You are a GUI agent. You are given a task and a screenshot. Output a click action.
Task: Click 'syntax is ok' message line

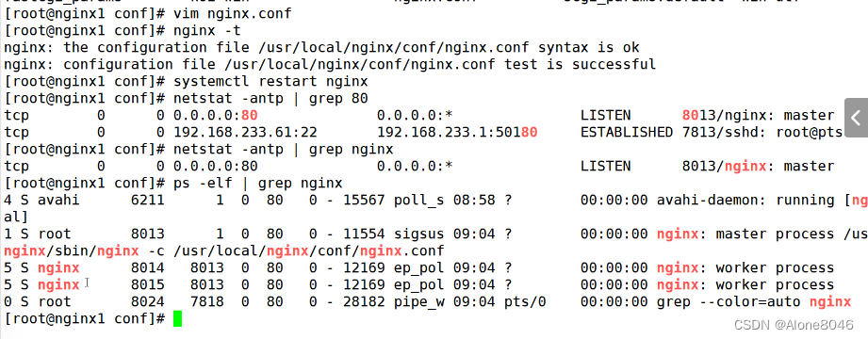pyautogui.click(x=321, y=48)
